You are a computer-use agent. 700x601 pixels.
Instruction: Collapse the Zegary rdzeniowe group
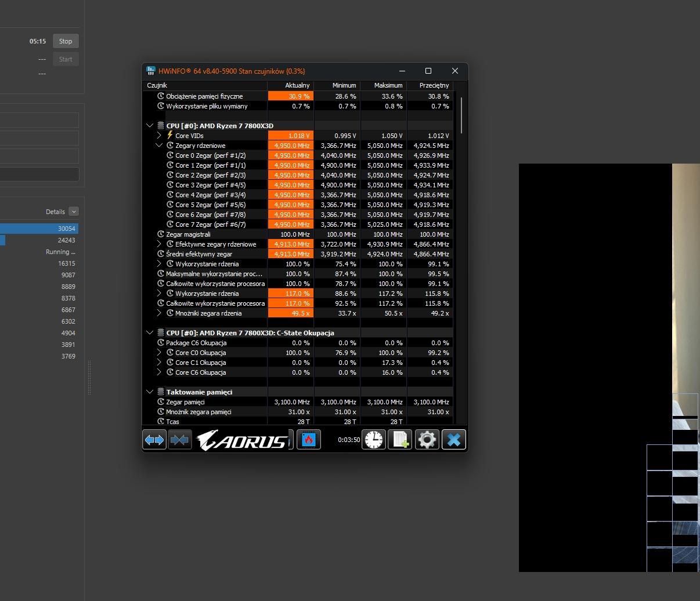(x=159, y=145)
